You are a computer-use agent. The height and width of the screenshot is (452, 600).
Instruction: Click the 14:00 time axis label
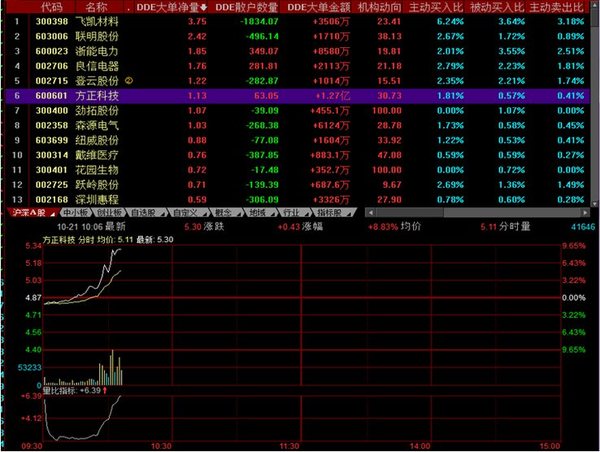(x=420, y=446)
